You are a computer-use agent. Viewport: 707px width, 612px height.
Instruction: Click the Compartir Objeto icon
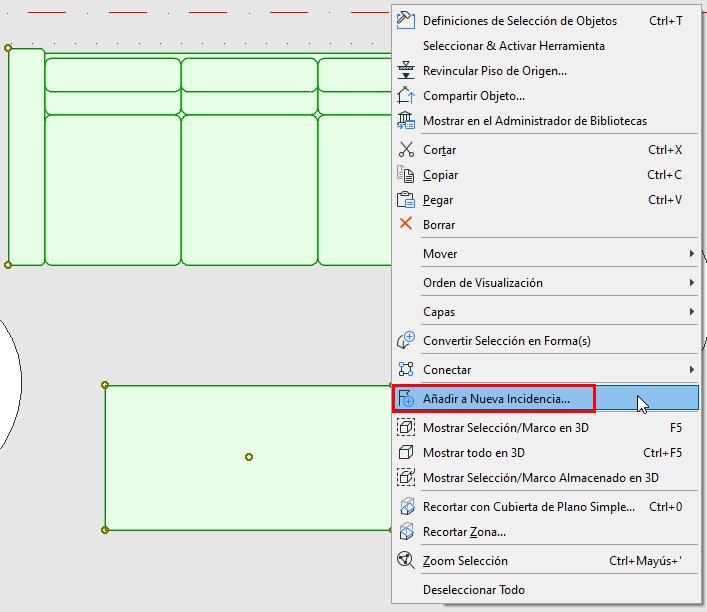coord(406,96)
